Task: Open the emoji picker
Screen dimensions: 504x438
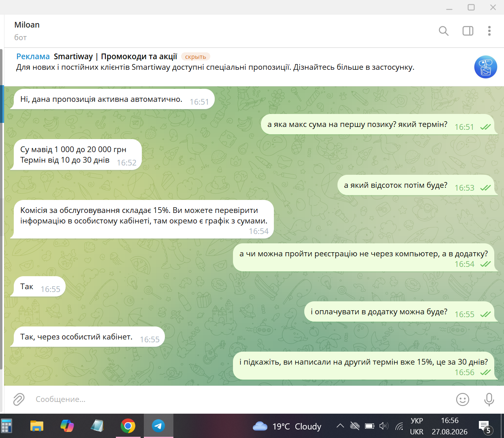Action: pos(463,399)
